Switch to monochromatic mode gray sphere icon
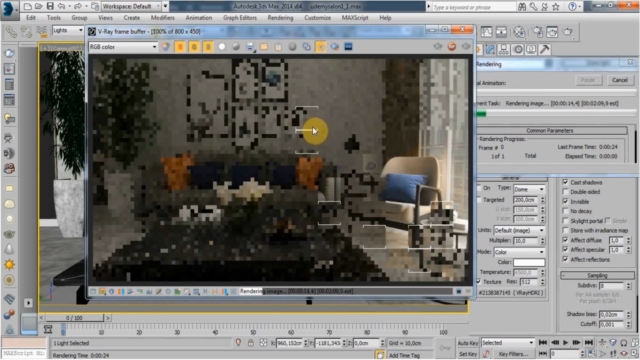 point(236,47)
